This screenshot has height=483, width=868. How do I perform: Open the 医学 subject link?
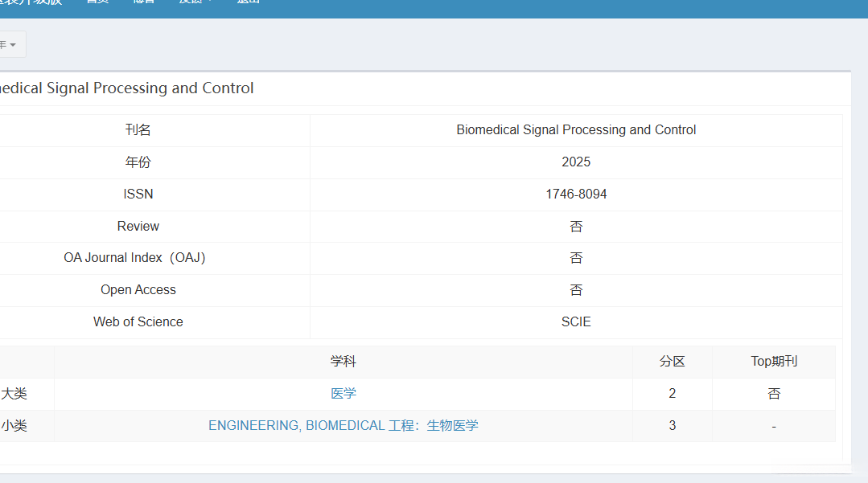[x=343, y=394]
